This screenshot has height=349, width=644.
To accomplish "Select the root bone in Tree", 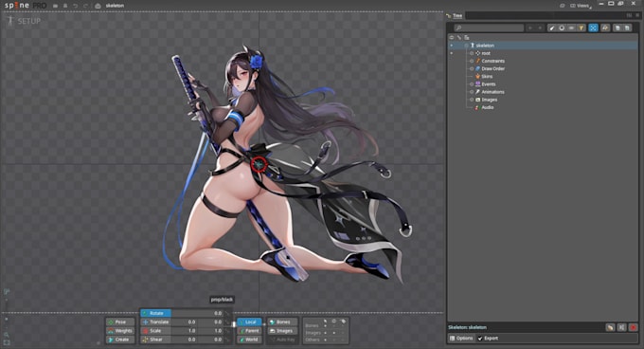I will (x=486, y=53).
